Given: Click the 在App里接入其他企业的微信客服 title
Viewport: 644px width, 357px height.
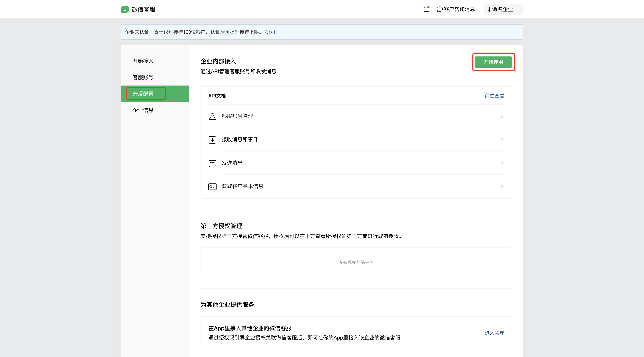Looking at the screenshot, I should (x=250, y=328).
